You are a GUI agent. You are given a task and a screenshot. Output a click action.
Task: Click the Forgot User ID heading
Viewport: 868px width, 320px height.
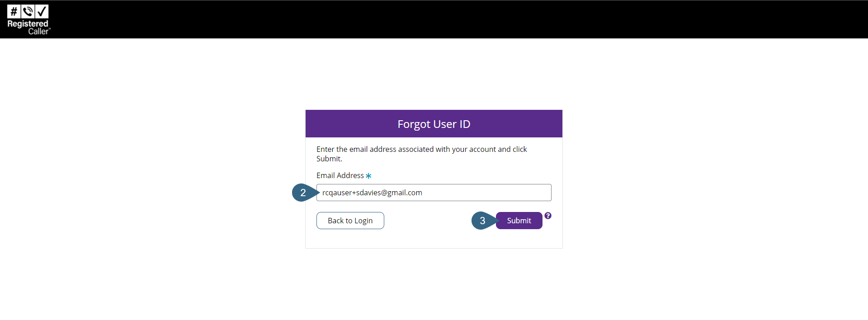(434, 124)
